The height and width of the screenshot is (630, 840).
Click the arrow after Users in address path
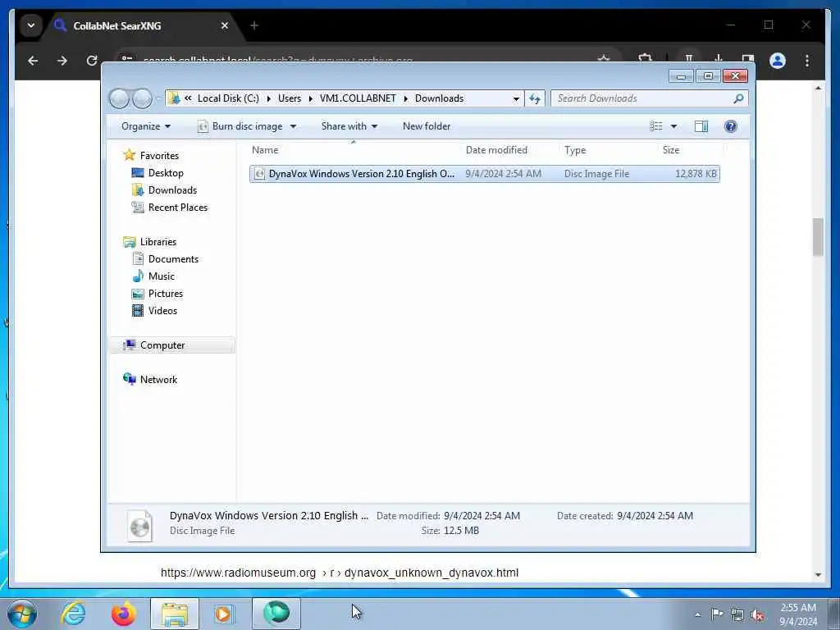310,98
